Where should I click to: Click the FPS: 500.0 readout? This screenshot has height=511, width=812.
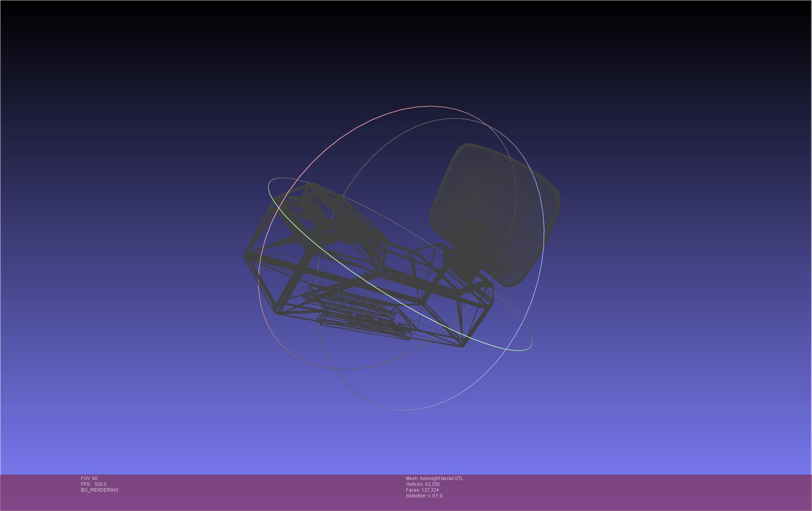click(x=93, y=484)
